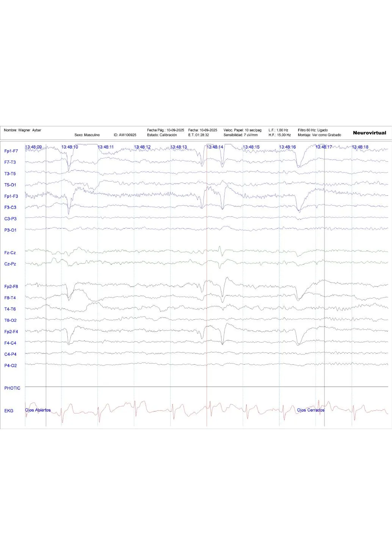Click the 'Ojos Abiertos' event annotation
Viewport: 392px width, 555px height.
pyautogui.click(x=38, y=410)
